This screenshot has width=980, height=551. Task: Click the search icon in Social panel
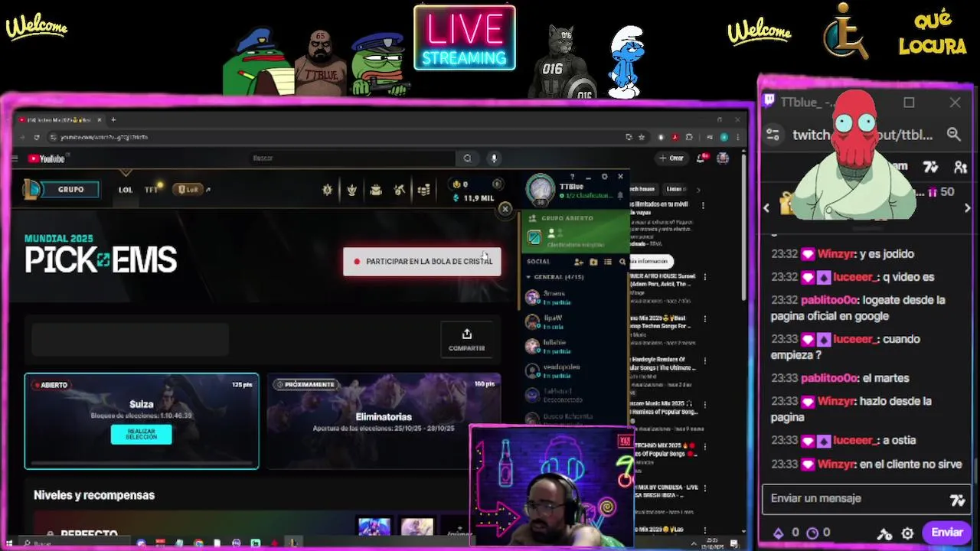[622, 262]
